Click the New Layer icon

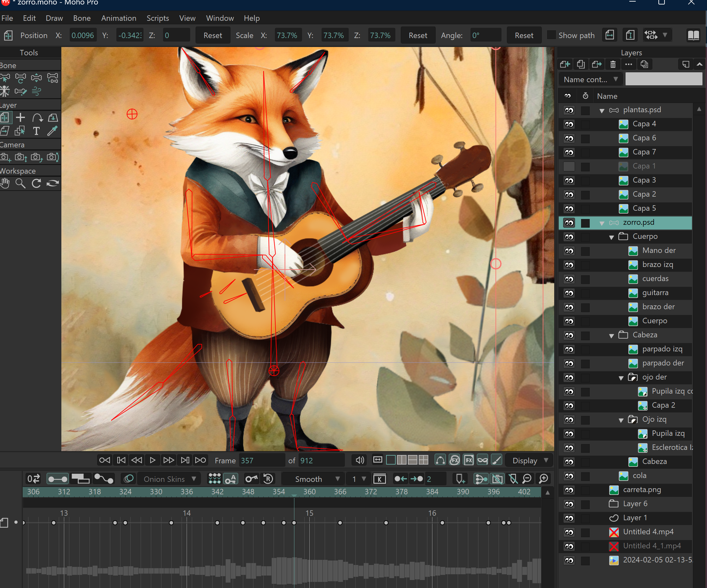pyautogui.click(x=565, y=64)
